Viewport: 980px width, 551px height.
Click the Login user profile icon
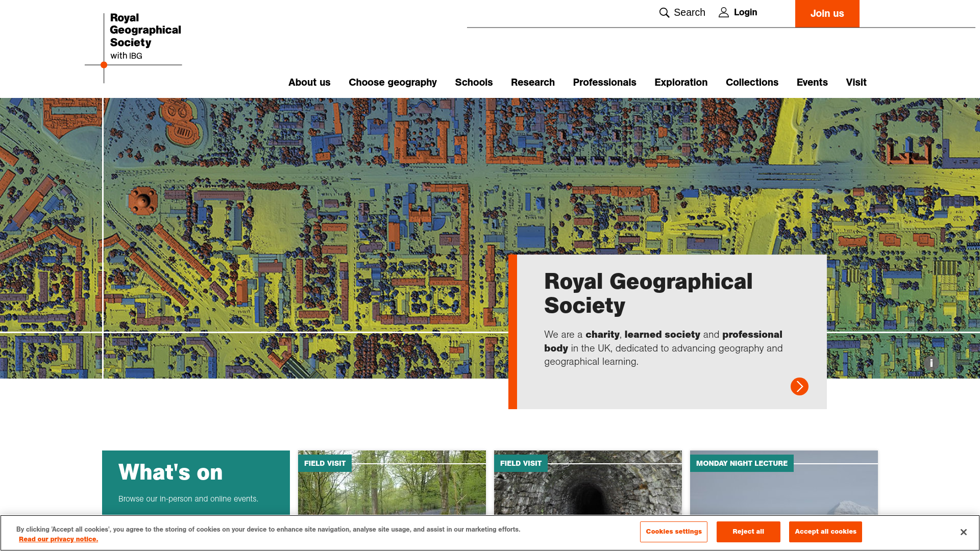[x=724, y=12]
